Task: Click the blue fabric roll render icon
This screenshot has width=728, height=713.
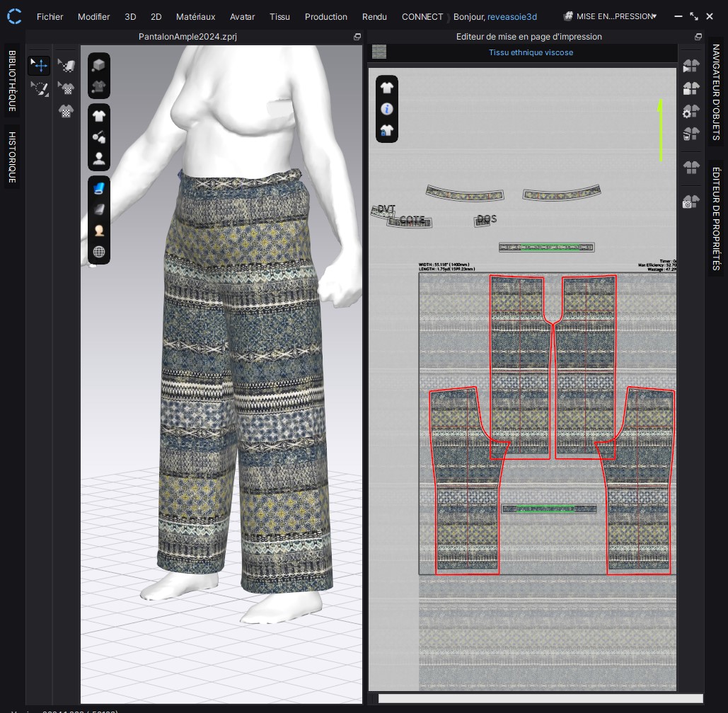Action: pyautogui.click(x=99, y=188)
